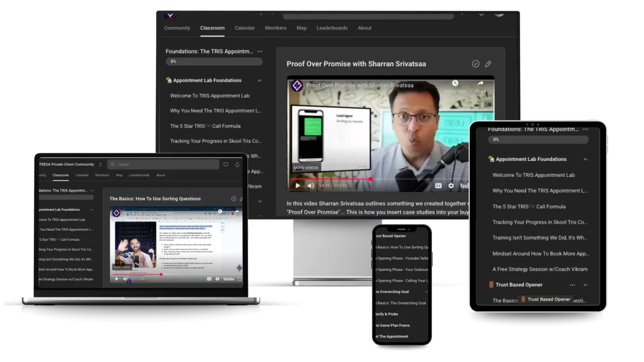The image size is (644, 362).
Task: Open Welcome To TRIS Appointment Lab on the monitor
Action: coord(210,95)
